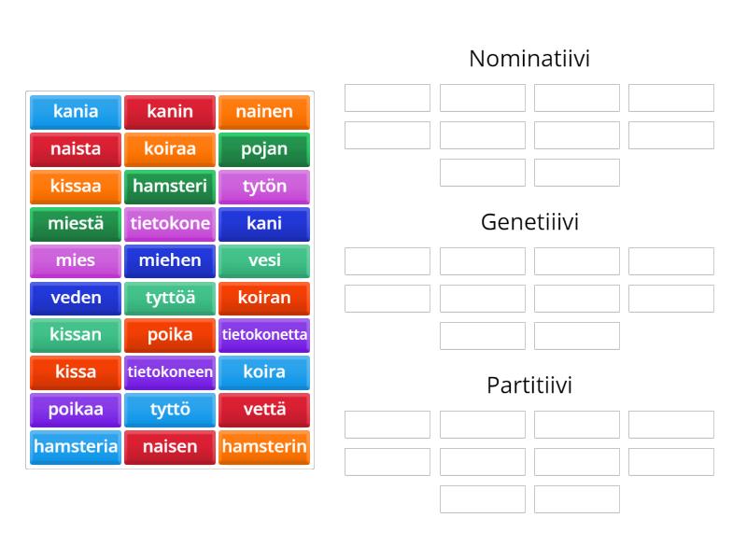Click the 'naista' tile
Image resolution: width=747 pixels, height=560 pixels.
pyautogui.click(x=75, y=149)
